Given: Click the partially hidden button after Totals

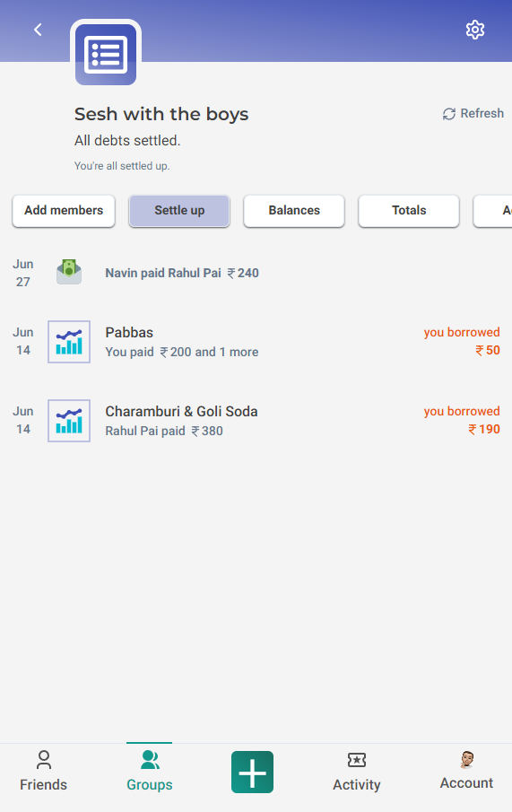Looking at the screenshot, I should click(x=493, y=211).
